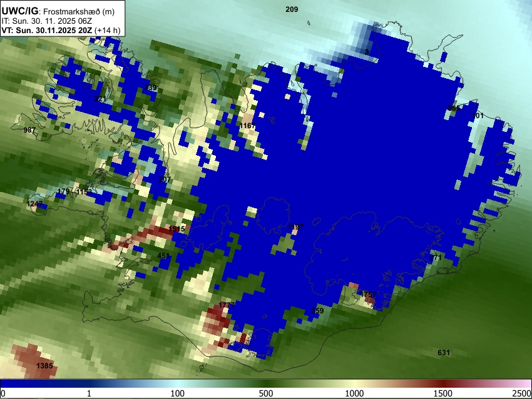Click the map value label 1152
This screenshot has width=532, height=399.
(x=84, y=192)
